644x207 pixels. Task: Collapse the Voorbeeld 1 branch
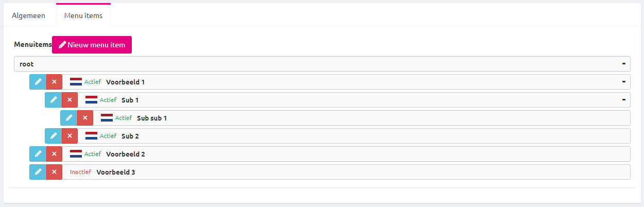coord(623,82)
